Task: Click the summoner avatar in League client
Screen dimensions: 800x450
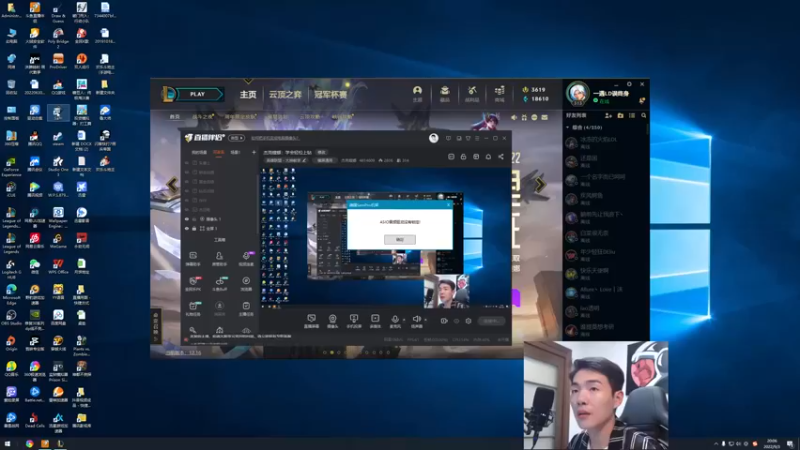Action: (x=578, y=93)
